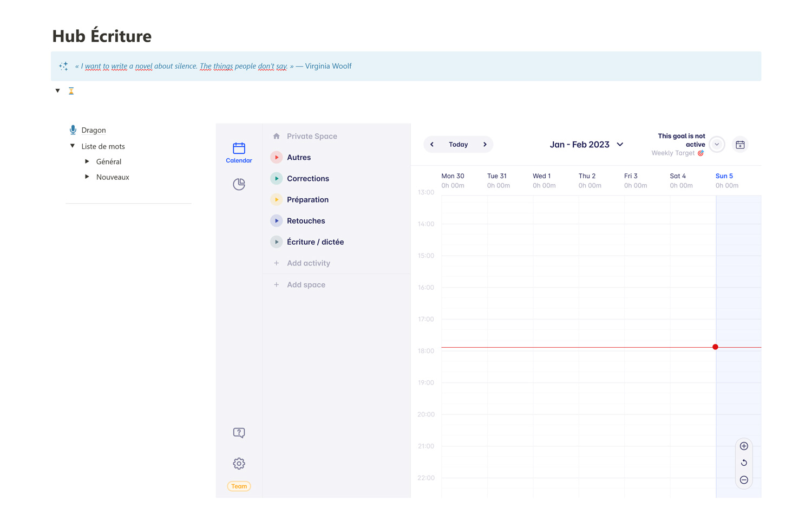
Task: Click the Virginia Woolf quote text
Action: point(213,66)
